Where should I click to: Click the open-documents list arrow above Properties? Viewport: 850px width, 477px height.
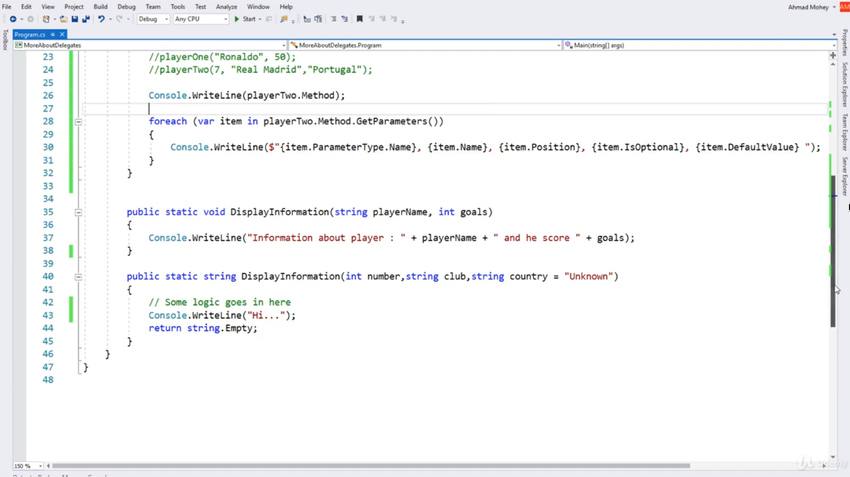click(834, 35)
